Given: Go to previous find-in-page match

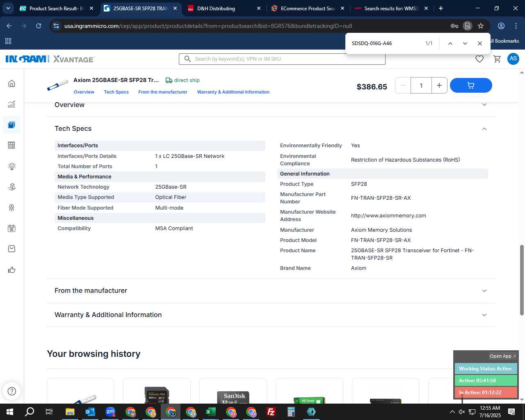Looking at the screenshot, I should click(x=450, y=43).
